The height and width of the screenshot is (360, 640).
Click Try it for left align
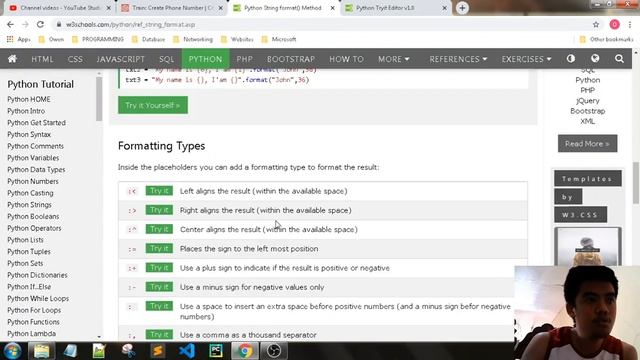pos(159,191)
